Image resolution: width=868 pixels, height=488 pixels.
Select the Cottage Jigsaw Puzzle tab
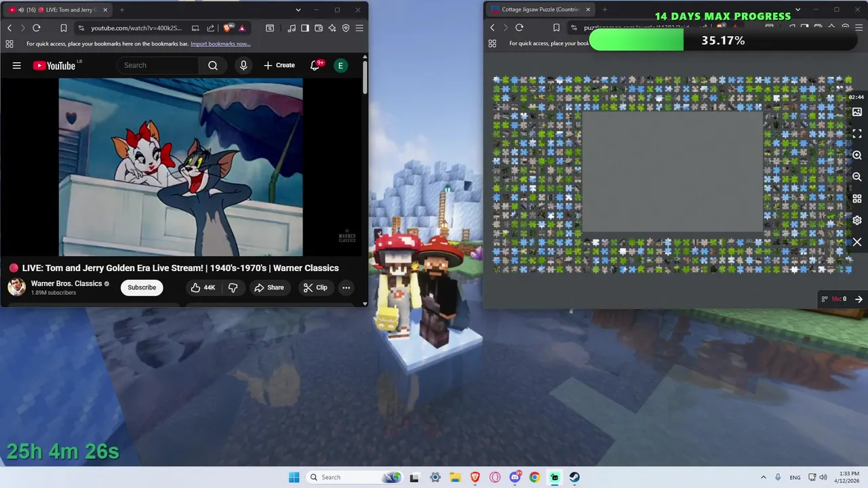tap(540, 9)
